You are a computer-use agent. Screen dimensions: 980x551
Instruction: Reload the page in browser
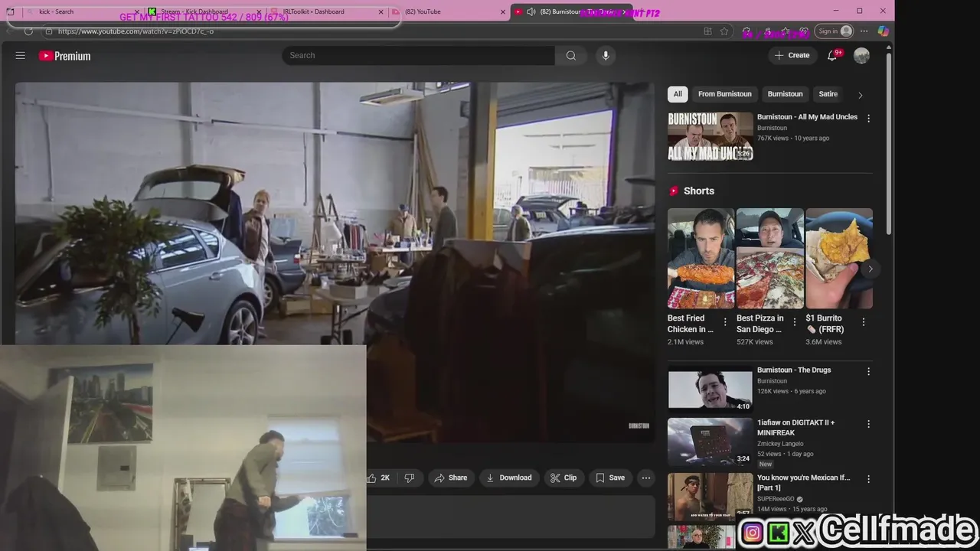(x=28, y=31)
